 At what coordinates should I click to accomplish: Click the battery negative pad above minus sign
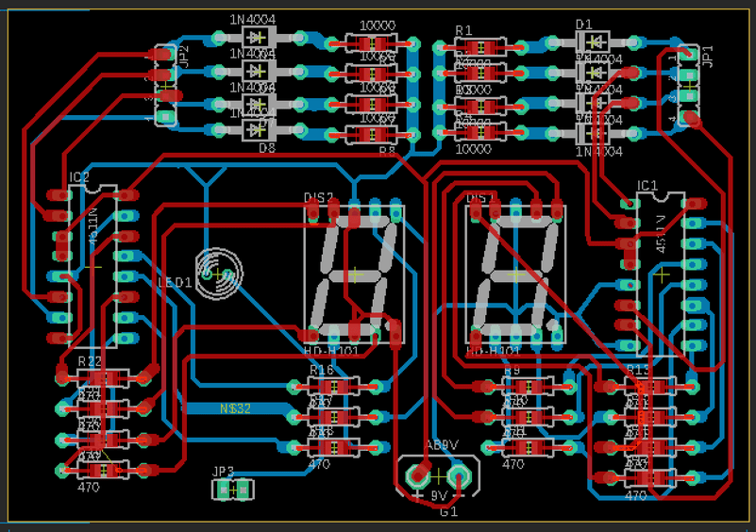click(459, 476)
